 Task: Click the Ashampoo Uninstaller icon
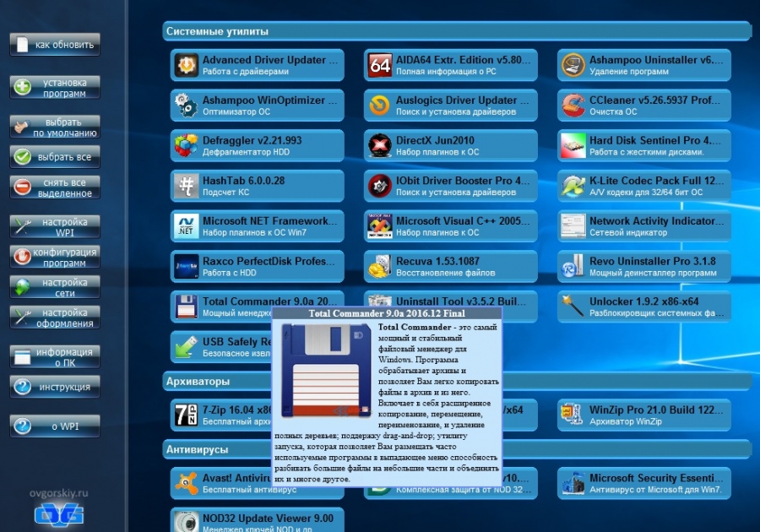point(573,65)
